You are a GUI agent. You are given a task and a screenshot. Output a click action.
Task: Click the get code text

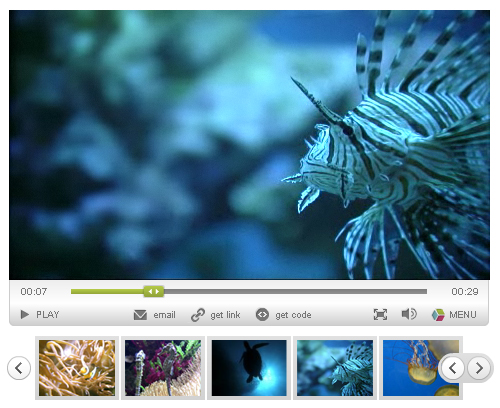(293, 315)
